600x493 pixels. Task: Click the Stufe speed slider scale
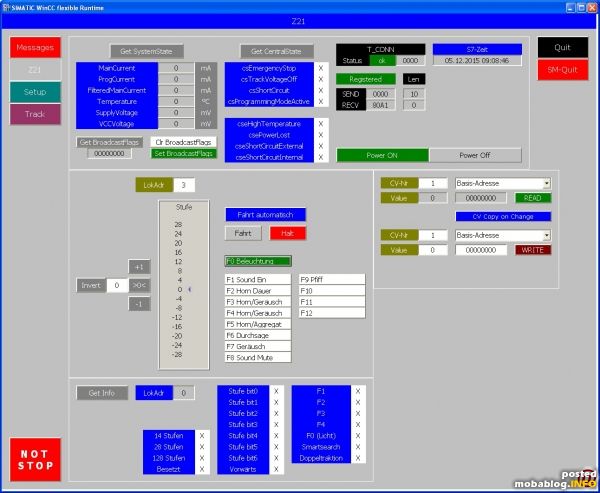(184, 285)
